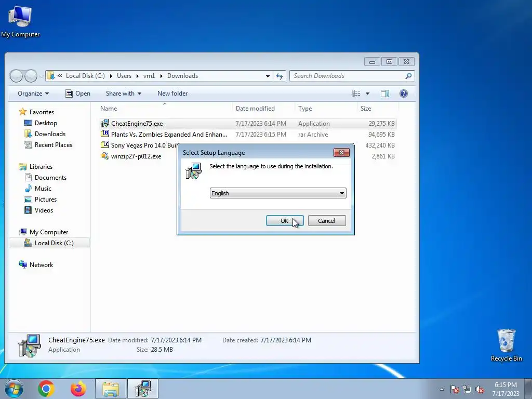Open the view options dropdown arrow
This screenshot has width=532, height=399.
point(367,94)
